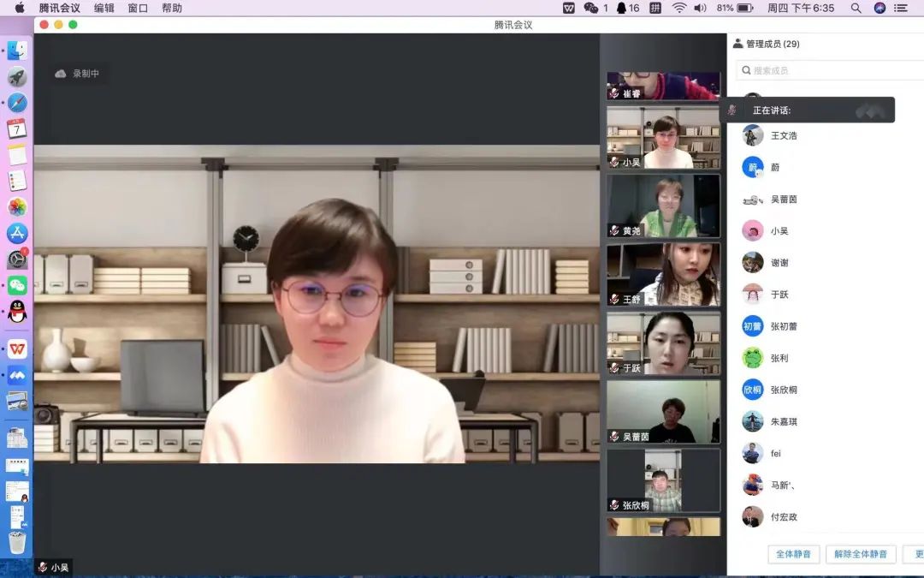Screen dimensions: 924x578
Task: Select member name 吴蕾茵 in member list
Action: (784, 200)
